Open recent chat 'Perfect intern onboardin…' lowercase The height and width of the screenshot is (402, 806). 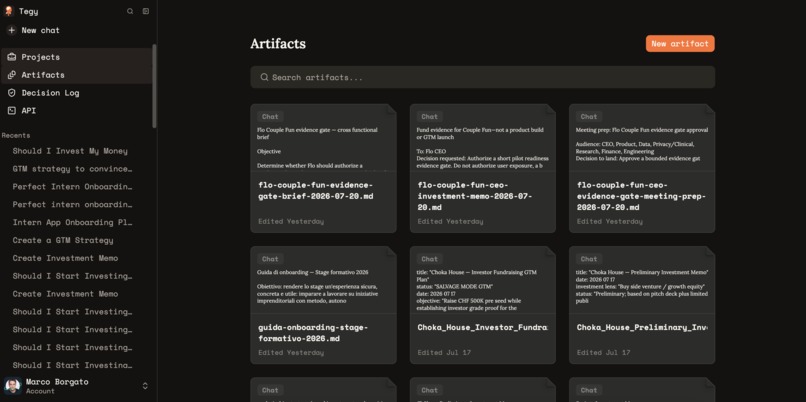tap(72, 205)
